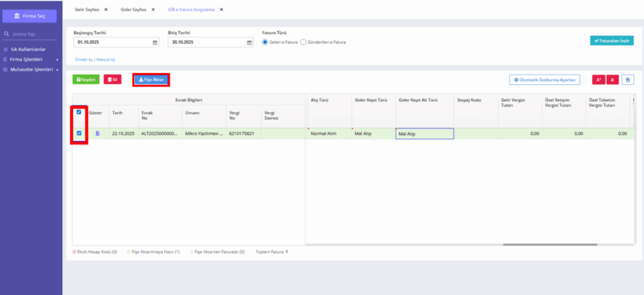Switch to the Gider Sayfası tab

click(x=133, y=9)
